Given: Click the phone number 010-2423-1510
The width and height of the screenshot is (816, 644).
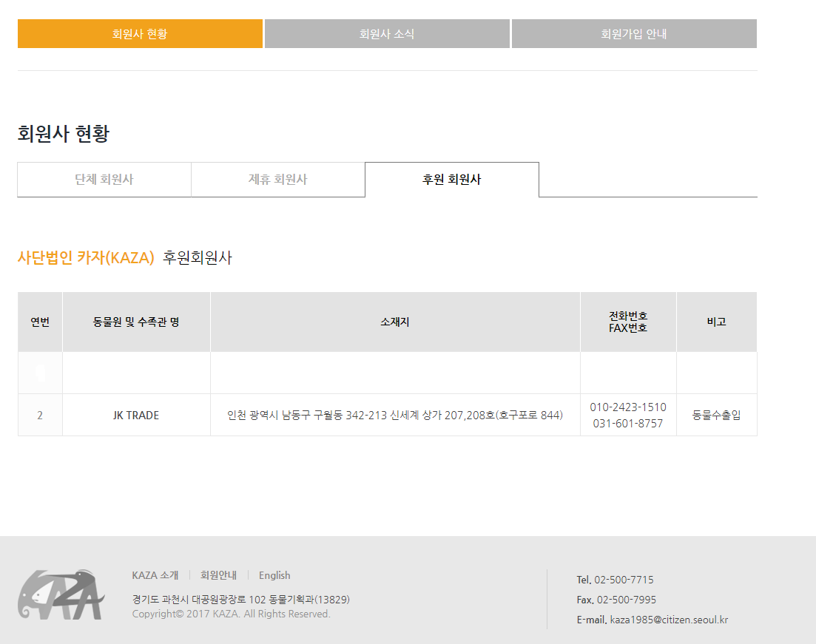Looking at the screenshot, I should pos(628,407).
